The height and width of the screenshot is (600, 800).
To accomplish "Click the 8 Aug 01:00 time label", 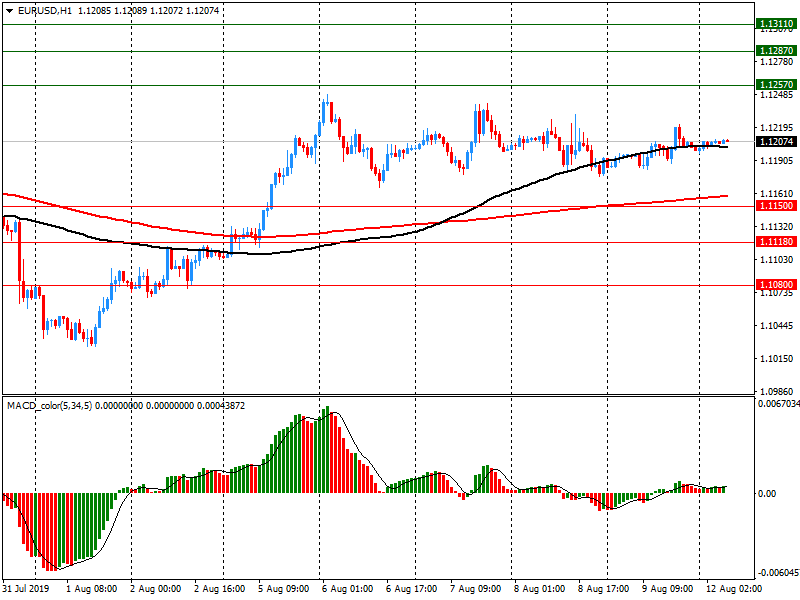I will (x=539, y=589).
